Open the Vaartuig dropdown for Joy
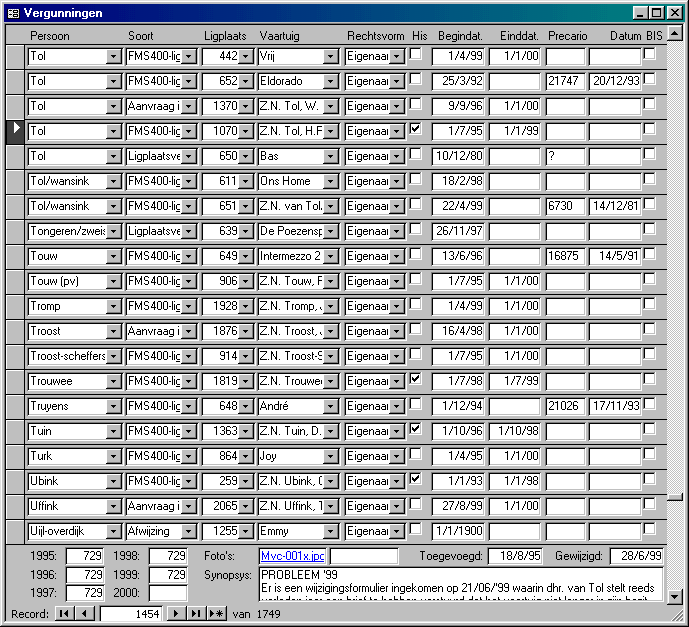 (330, 457)
